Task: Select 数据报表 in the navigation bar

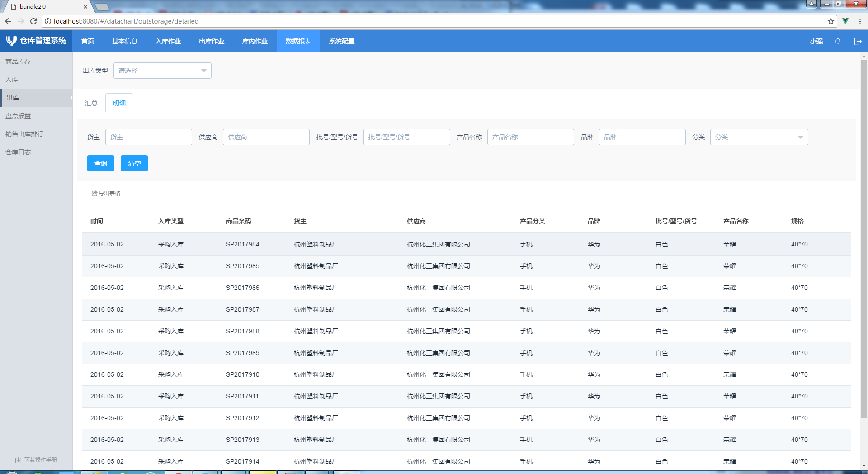Action: (298, 41)
